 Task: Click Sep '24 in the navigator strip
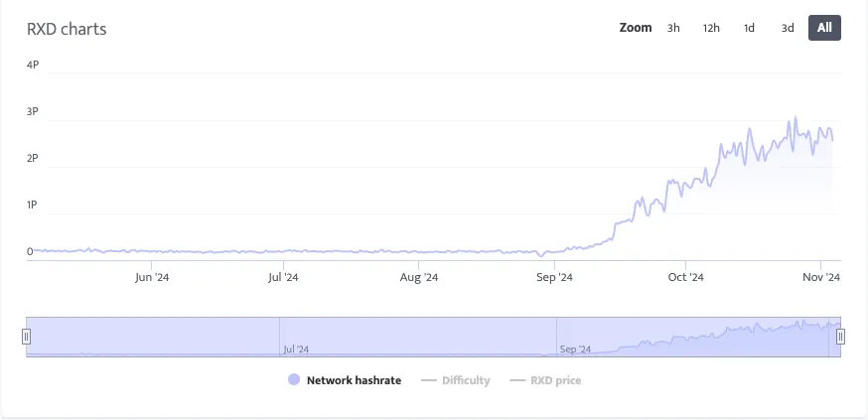pos(575,350)
